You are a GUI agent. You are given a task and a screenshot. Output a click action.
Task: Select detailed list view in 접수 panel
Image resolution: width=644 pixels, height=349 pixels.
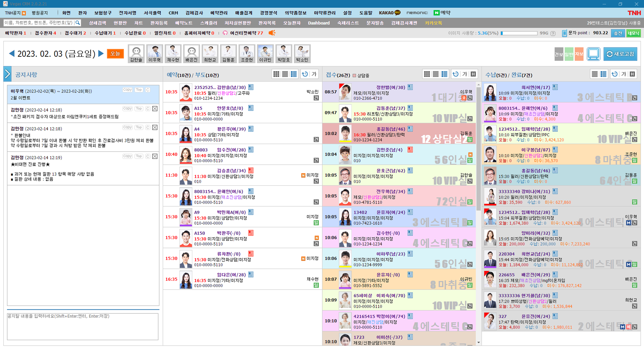point(444,74)
